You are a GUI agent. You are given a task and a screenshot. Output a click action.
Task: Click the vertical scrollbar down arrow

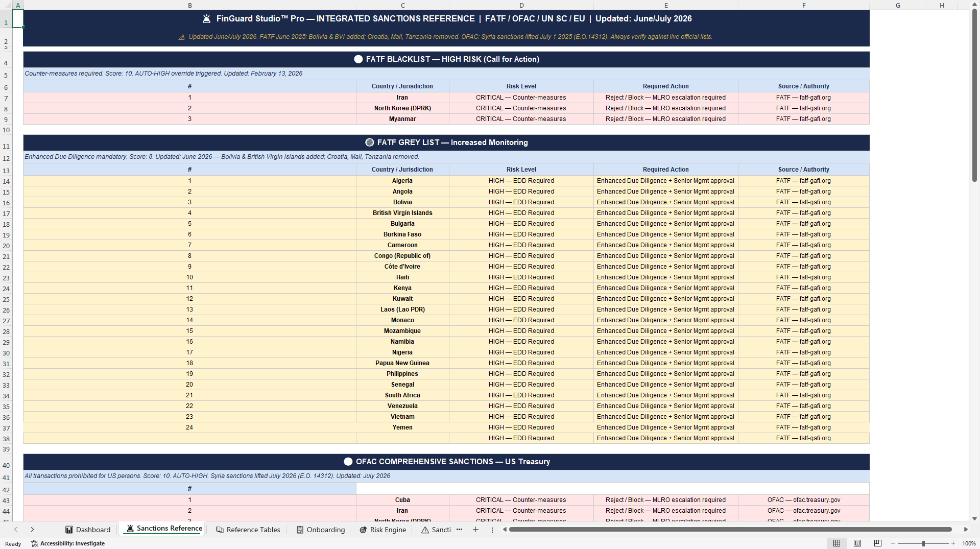pyautogui.click(x=974, y=518)
